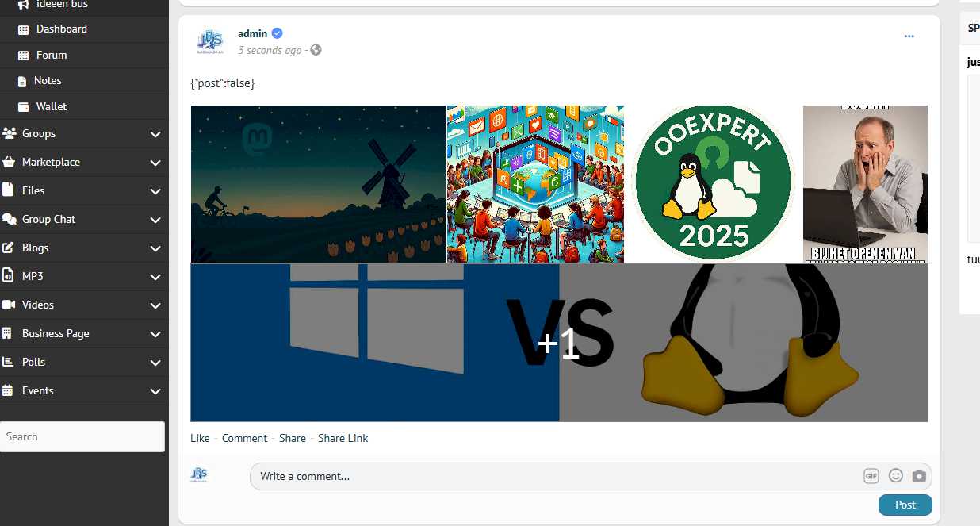
Task: Expand the Groups menu chevron
Action: pos(155,134)
